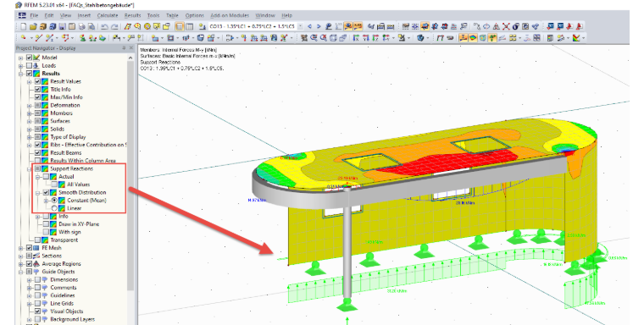
Task: Click the new node icon in second toolbar
Action: (24, 38)
